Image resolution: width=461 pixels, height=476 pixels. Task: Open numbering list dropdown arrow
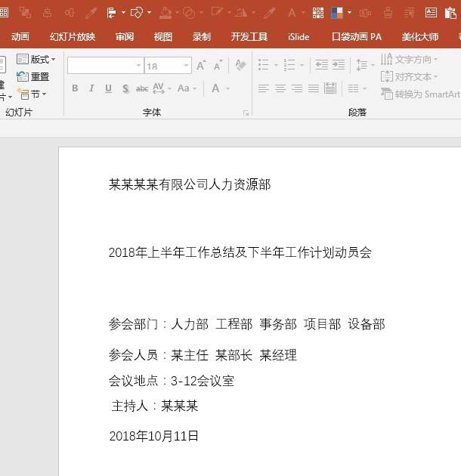point(302,65)
